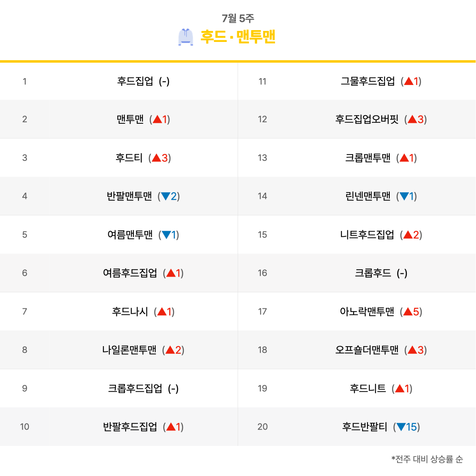Select the 크롭후드 keyword at rank 16
This screenshot has height=476, width=476.
373,273
